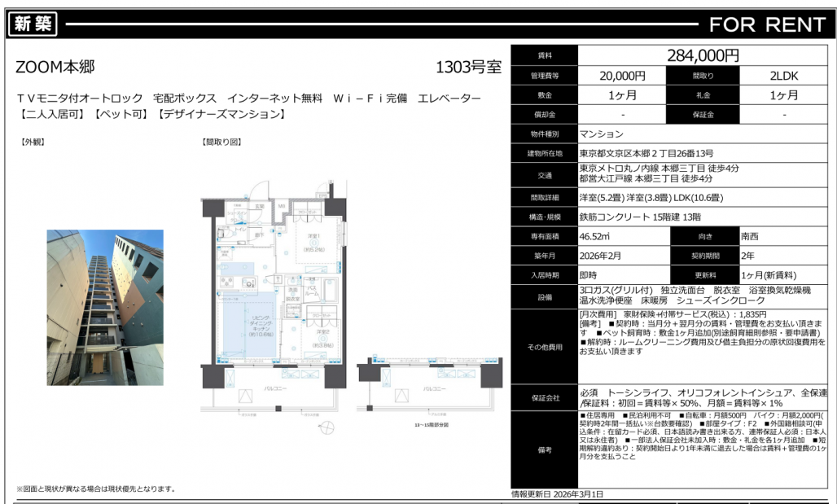Viewport: 837px width, 504px height.
Task: Select the address 東京都文京区本郷2丁目26番13号
Action: (646, 153)
